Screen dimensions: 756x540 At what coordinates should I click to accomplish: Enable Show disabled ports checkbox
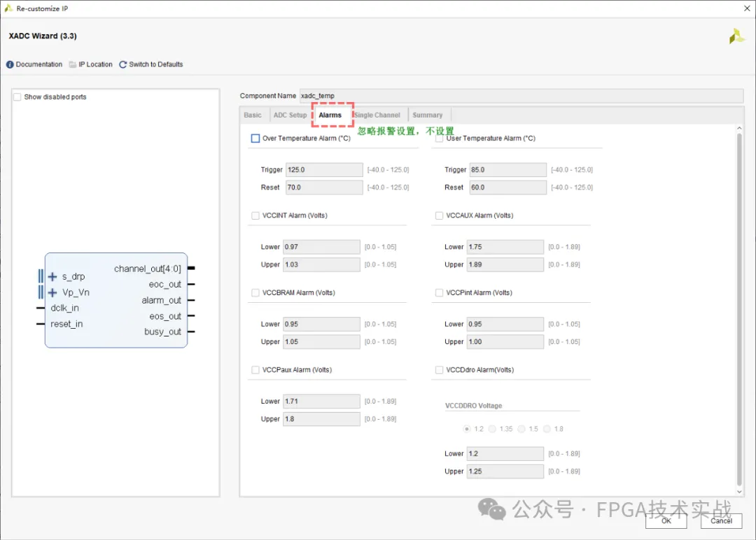pyautogui.click(x=17, y=97)
